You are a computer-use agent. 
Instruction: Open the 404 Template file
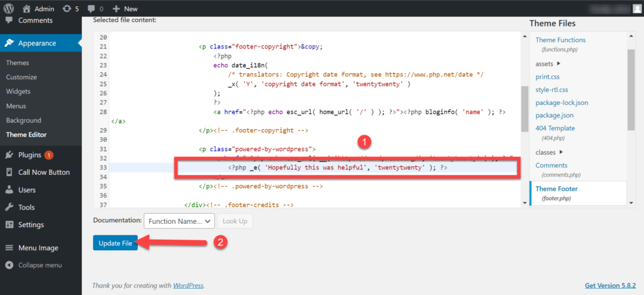555,128
